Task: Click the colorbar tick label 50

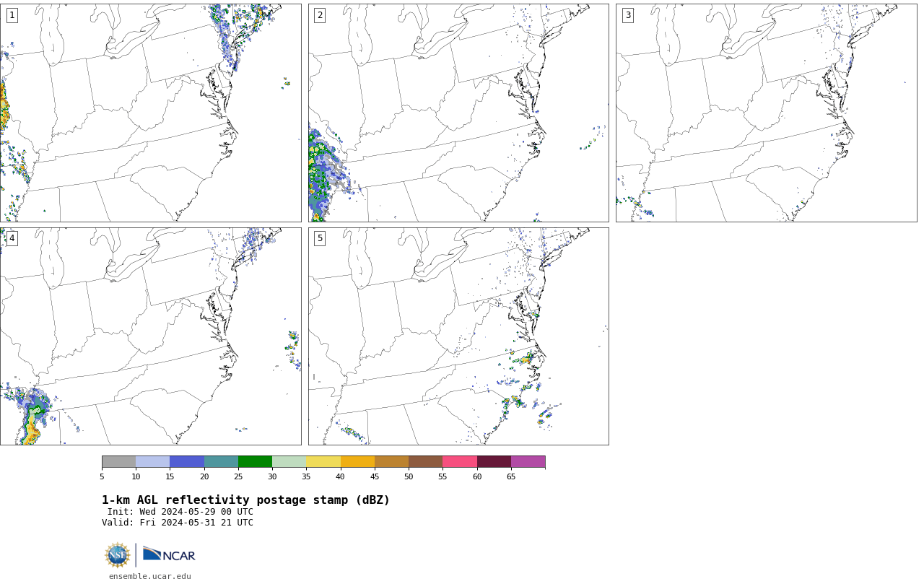Action: click(409, 476)
